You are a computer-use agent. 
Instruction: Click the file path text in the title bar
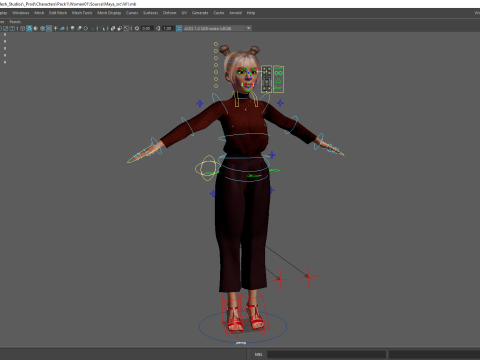68,4
